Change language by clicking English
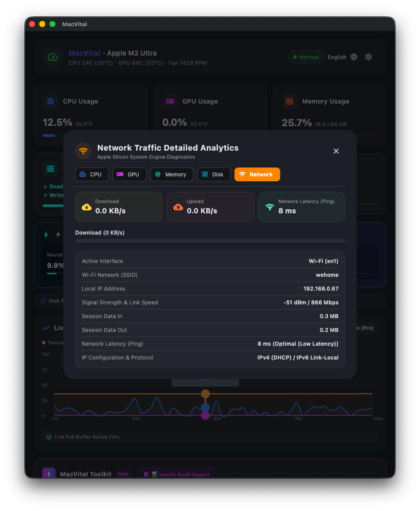Image resolution: width=420 pixels, height=511 pixels. (x=337, y=57)
